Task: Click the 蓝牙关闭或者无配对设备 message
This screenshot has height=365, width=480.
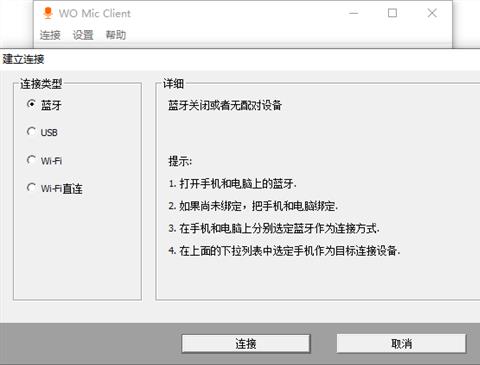Action: coord(225,105)
